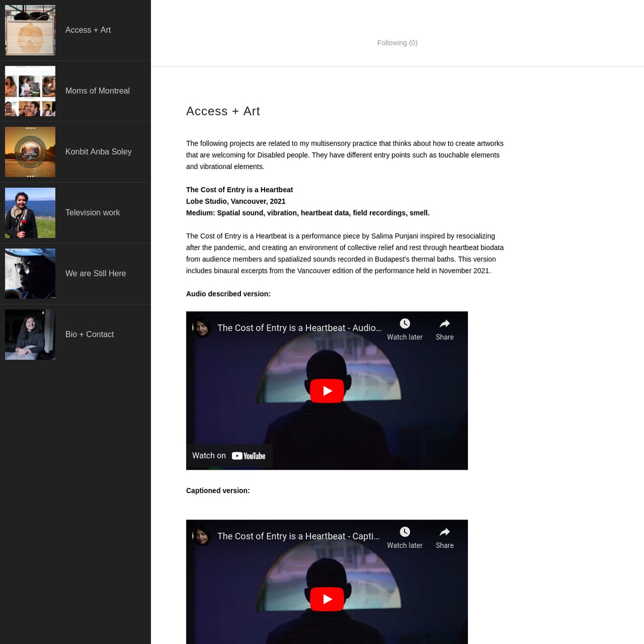Screen dimensions: 644x644
Task: Click the Moms of Montreal thumbnail
Action: click(30, 91)
